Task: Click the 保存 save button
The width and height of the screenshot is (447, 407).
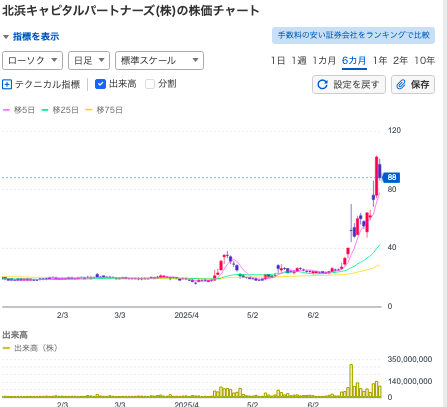Action: click(x=413, y=84)
